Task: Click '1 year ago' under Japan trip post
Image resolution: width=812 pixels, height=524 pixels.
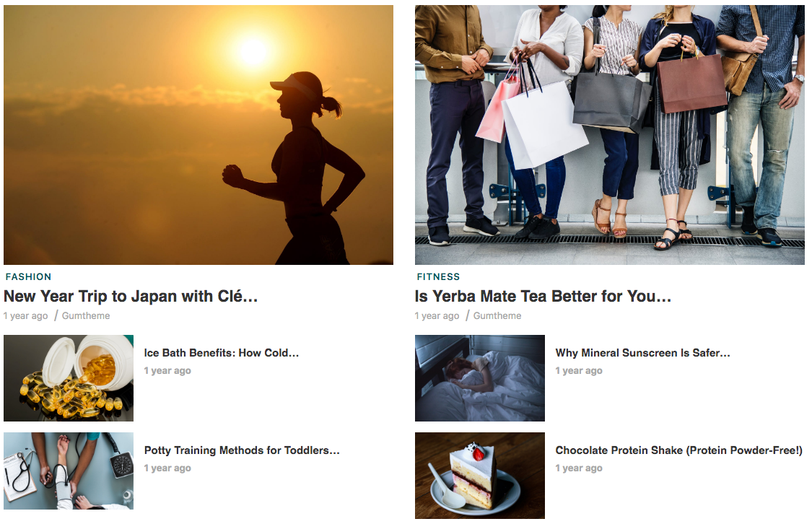Action: click(26, 316)
